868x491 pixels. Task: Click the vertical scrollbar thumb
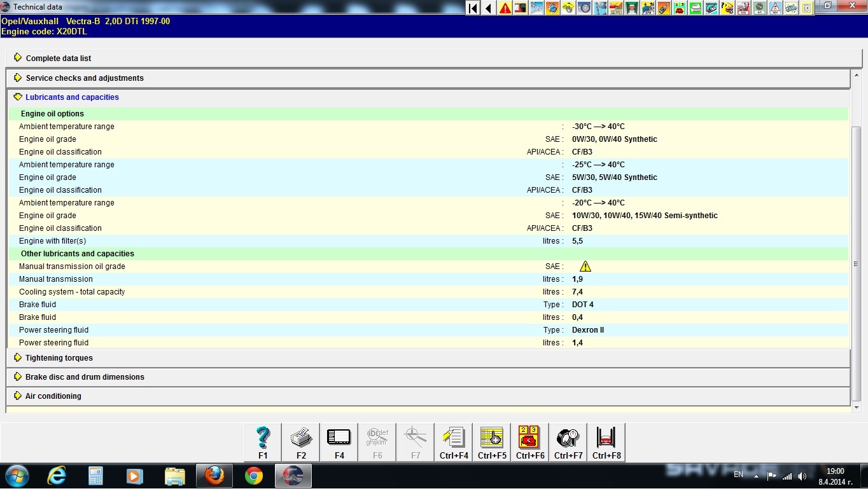[856, 264]
